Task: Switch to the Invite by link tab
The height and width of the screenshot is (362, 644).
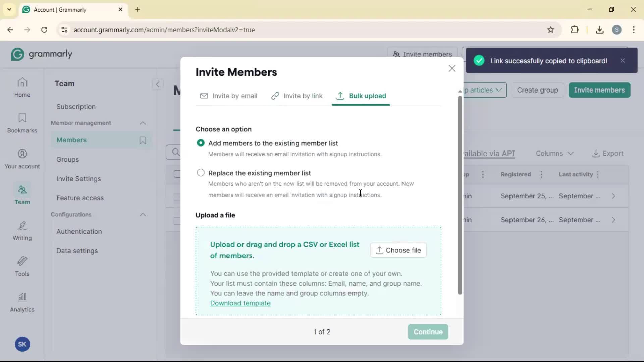Action: tap(297, 96)
